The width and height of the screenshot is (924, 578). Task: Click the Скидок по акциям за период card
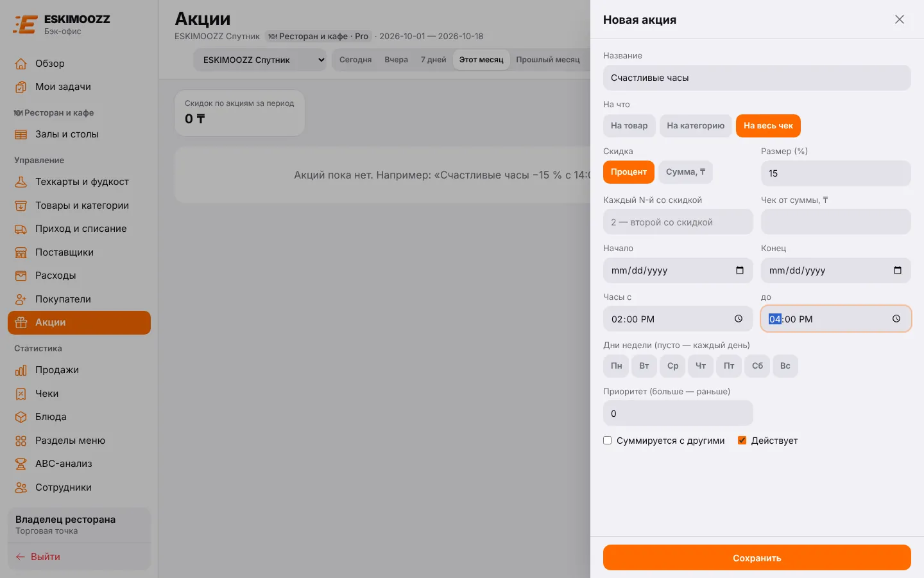click(x=239, y=113)
